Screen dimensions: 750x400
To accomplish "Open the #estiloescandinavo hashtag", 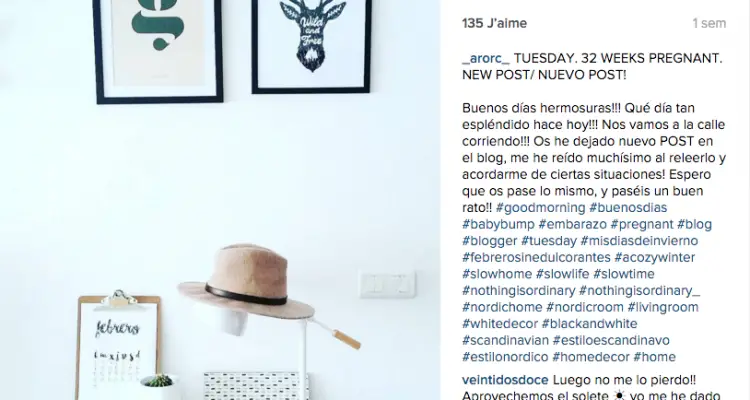I will pyautogui.click(x=611, y=340).
